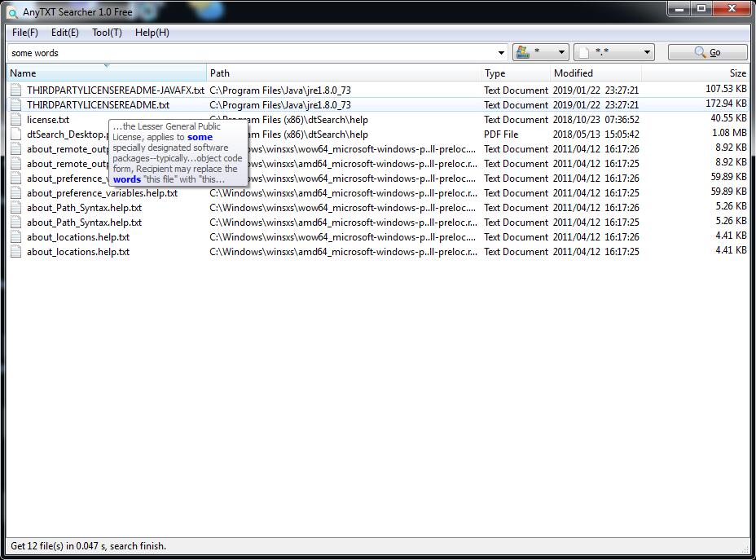Click file icon of about_locations.help.txt amd64 row

[16, 252]
